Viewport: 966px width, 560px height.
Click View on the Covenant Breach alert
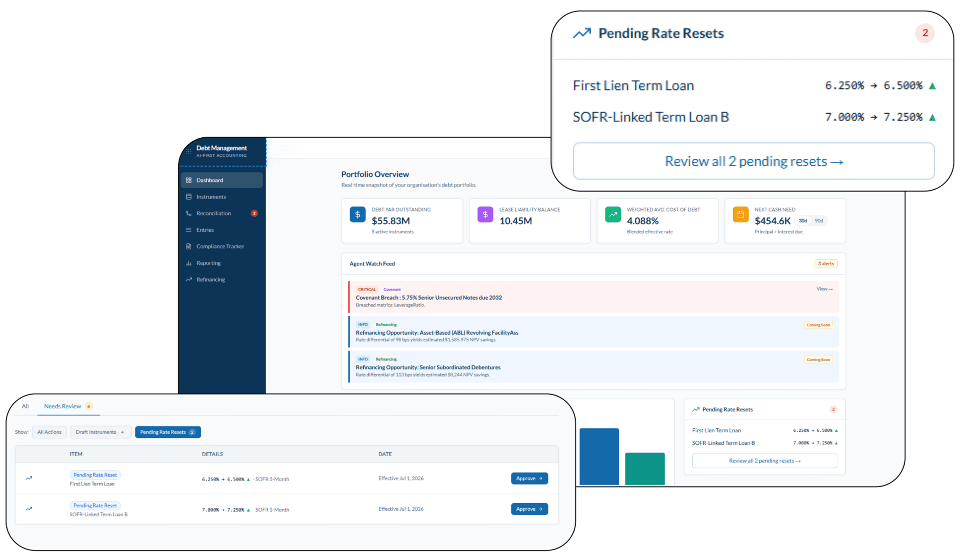(x=825, y=289)
